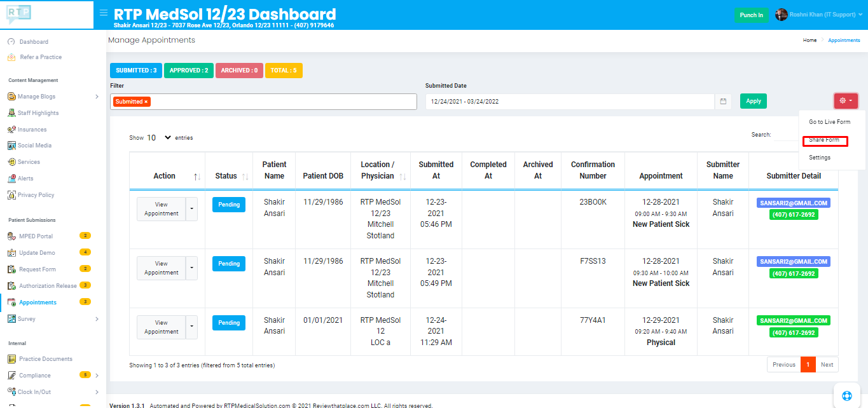Click Roshni Khan user avatar
Image resolution: width=868 pixels, height=408 pixels.
[781, 15]
